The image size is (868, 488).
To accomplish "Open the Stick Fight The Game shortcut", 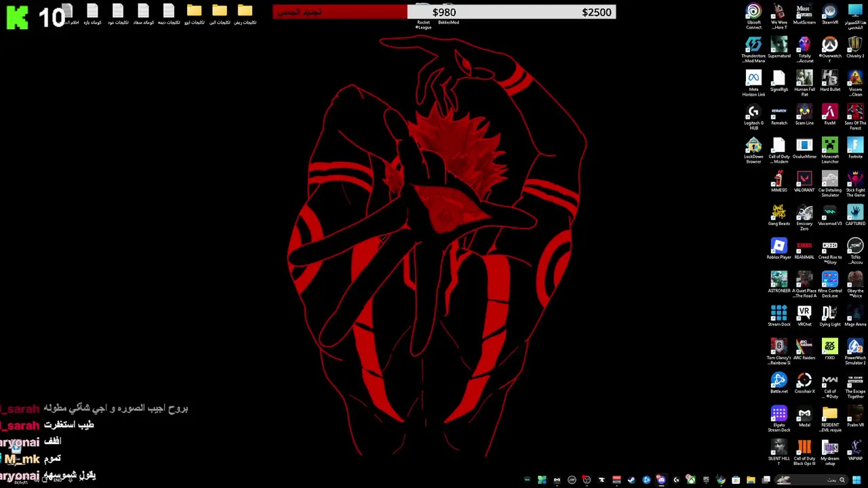I will [x=855, y=184].
